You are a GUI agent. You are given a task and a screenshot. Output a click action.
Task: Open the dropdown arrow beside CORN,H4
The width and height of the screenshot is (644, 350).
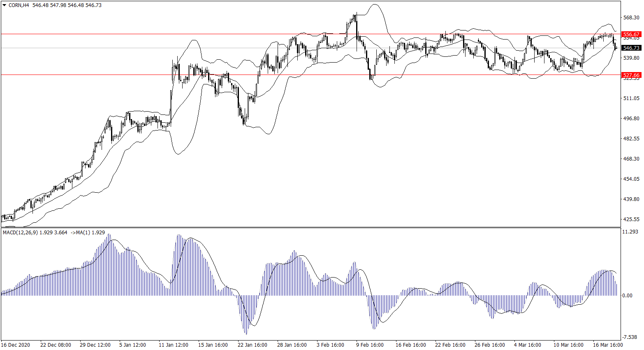5,5
